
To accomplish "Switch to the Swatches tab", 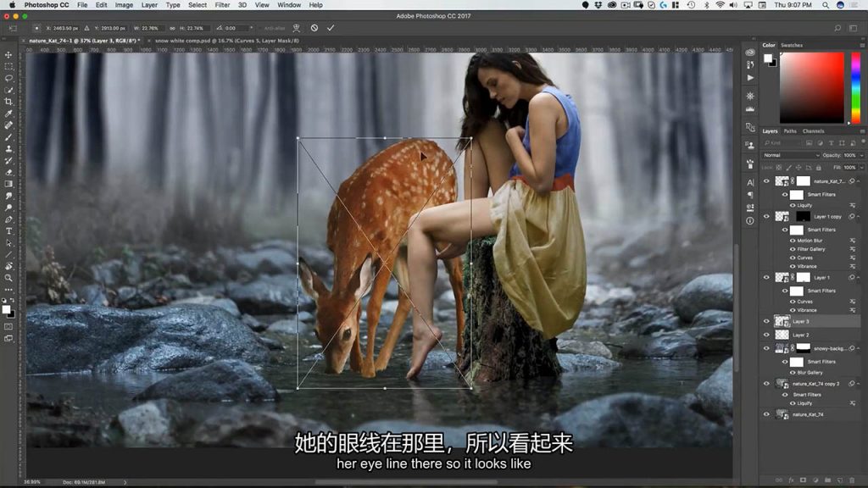I will click(792, 46).
